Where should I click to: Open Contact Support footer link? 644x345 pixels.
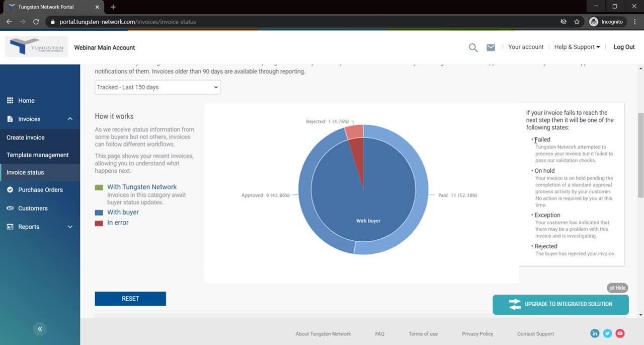tap(535, 334)
